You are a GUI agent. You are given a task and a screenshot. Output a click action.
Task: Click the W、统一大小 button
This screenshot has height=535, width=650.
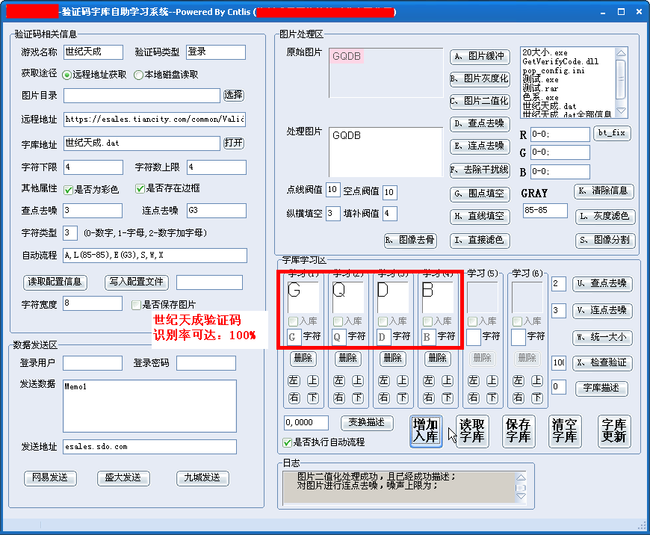point(602,337)
